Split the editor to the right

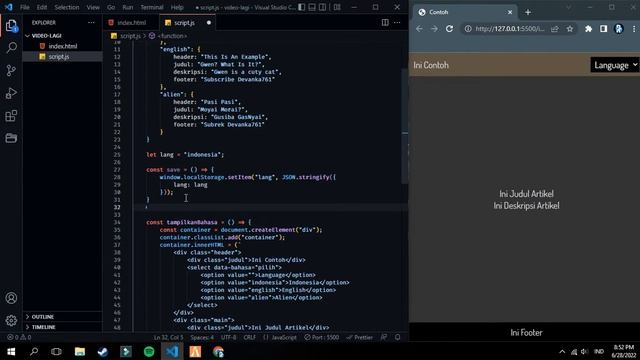[x=385, y=22]
